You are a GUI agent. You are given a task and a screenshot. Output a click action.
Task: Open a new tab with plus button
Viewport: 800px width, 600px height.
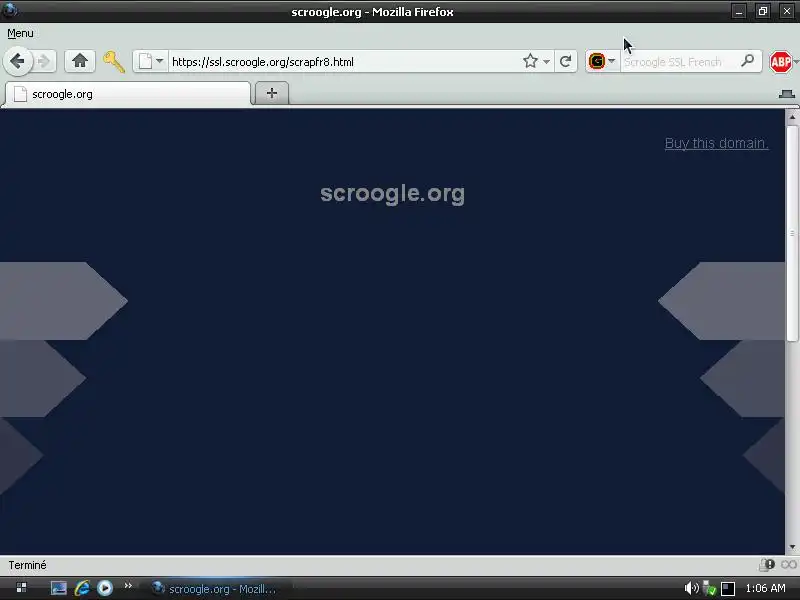click(271, 93)
